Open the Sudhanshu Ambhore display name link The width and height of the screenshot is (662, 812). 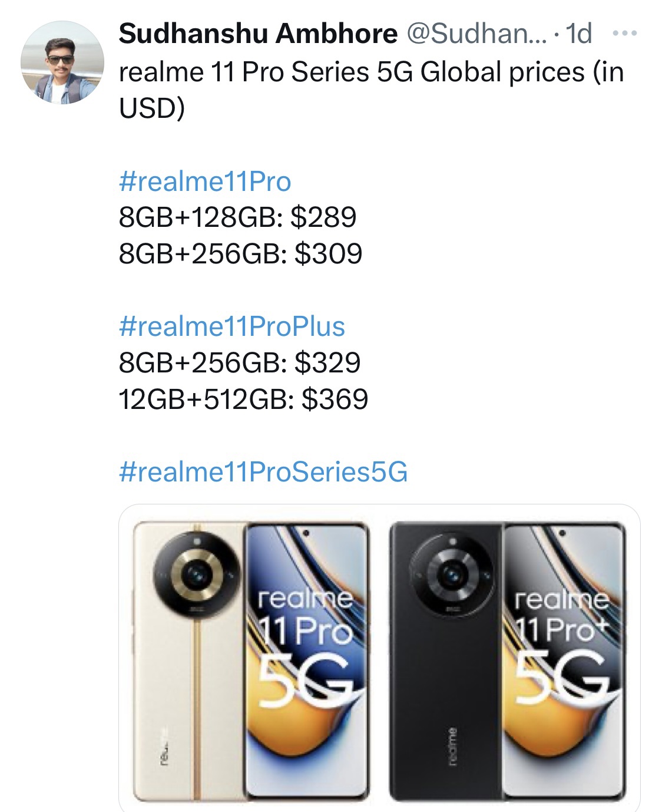[258, 34]
